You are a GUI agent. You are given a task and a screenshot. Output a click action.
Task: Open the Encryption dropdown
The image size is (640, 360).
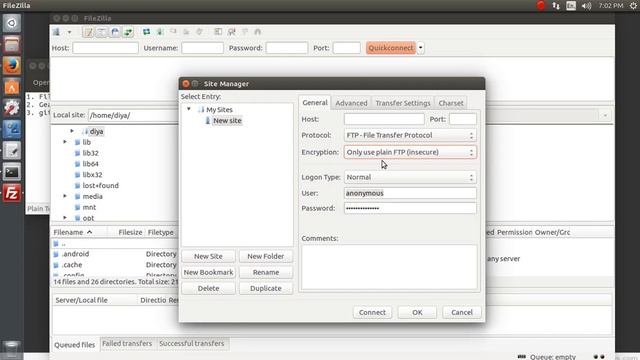coord(410,152)
